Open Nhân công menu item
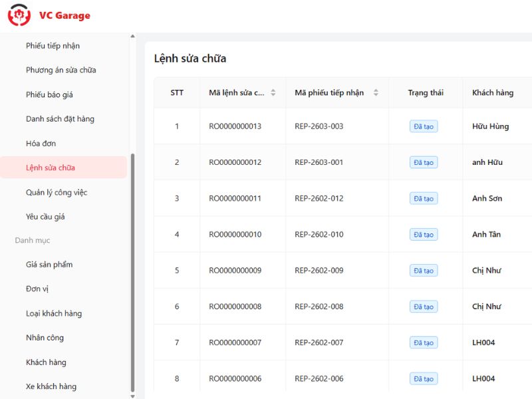 point(45,338)
